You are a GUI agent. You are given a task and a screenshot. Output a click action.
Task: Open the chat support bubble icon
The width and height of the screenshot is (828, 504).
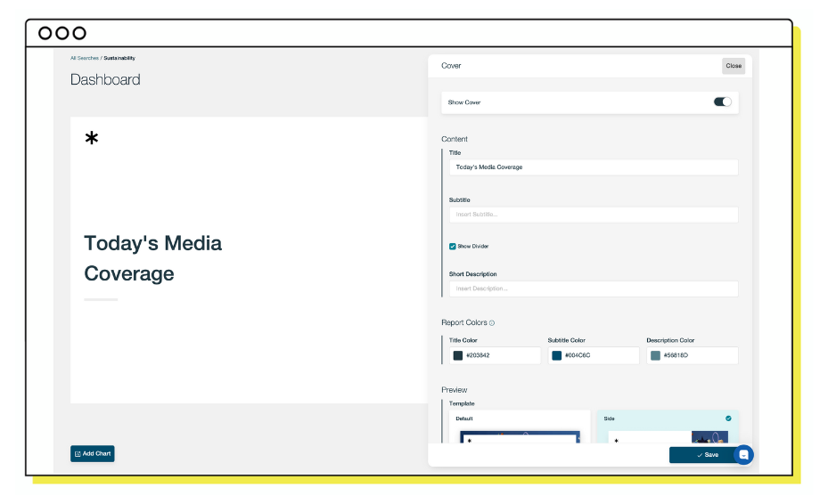coord(743,455)
